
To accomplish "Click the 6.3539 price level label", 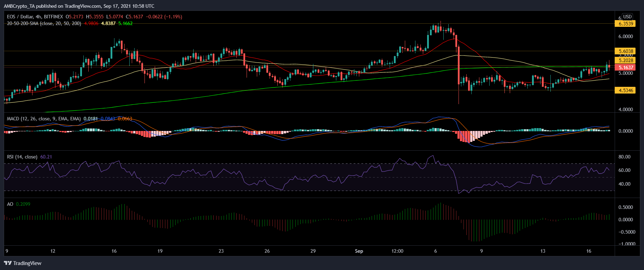I will click(625, 24).
